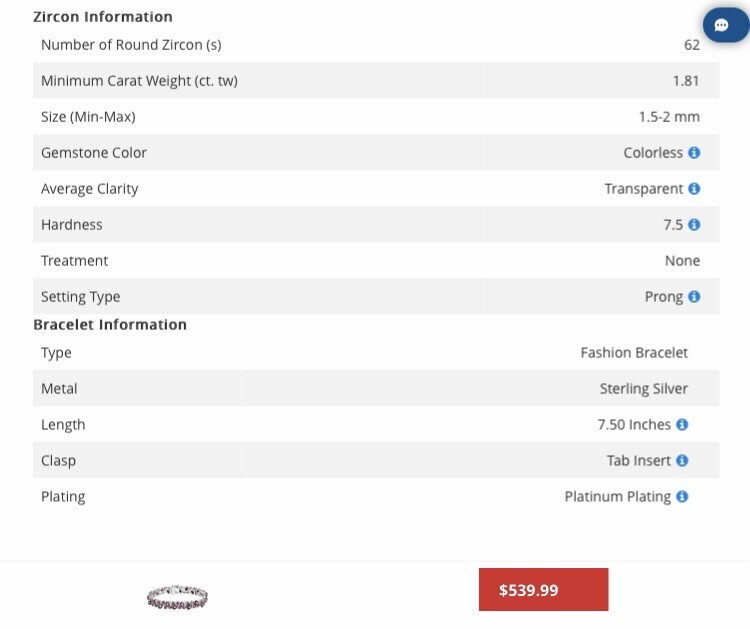Select the 1.5-2 mm size value
The image size is (750, 629).
pyautogui.click(x=669, y=117)
